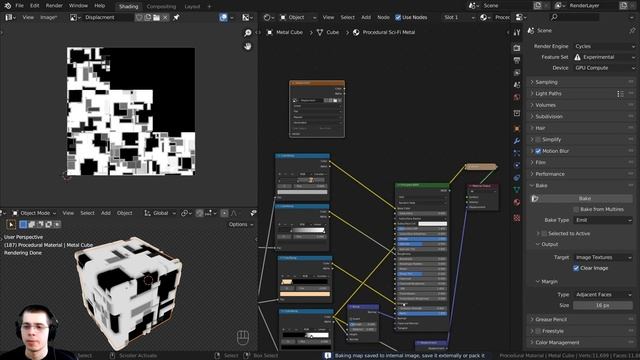Enable the Selected to Active checkbox
640x360 pixels.
coord(544,233)
